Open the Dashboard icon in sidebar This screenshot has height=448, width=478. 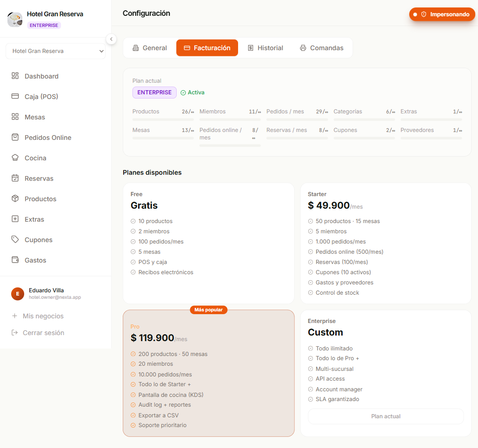(x=15, y=76)
